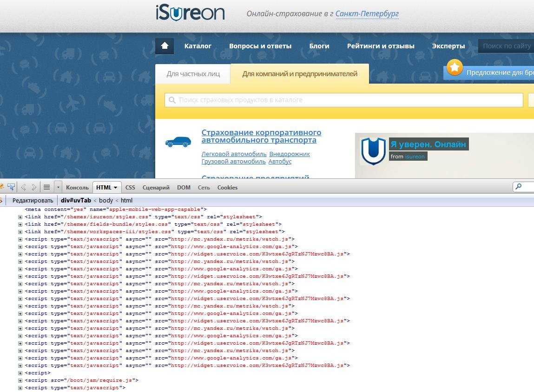The width and height of the screenshot is (534, 392).
Task: Click the orange star offer icon
Action: pyautogui.click(x=455, y=68)
